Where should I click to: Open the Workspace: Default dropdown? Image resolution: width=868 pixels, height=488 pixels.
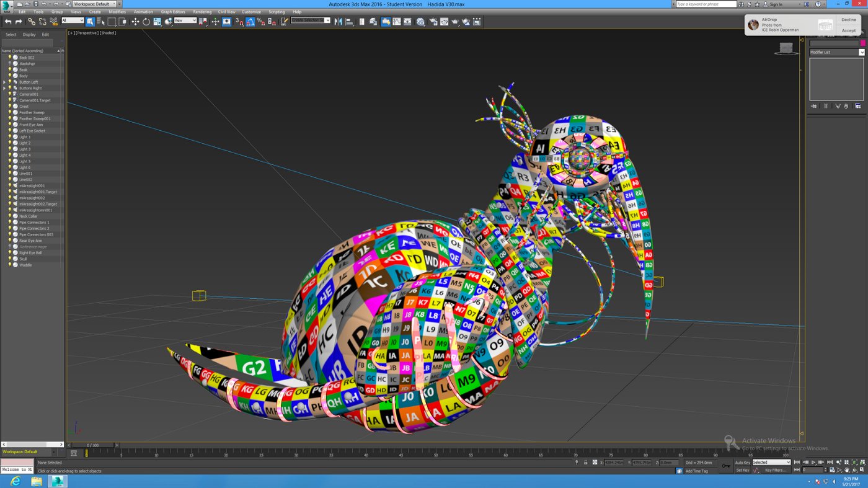[93, 4]
